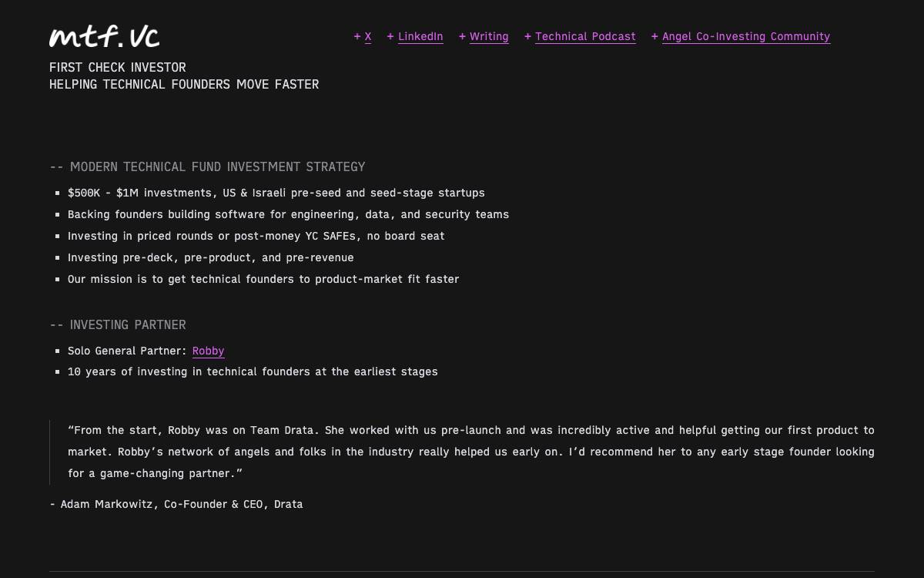Image resolution: width=924 pixels, height=578 pixels.
Task: Click 'Investing pre-deck, pre-product' bullet
Action: (211, 257)
